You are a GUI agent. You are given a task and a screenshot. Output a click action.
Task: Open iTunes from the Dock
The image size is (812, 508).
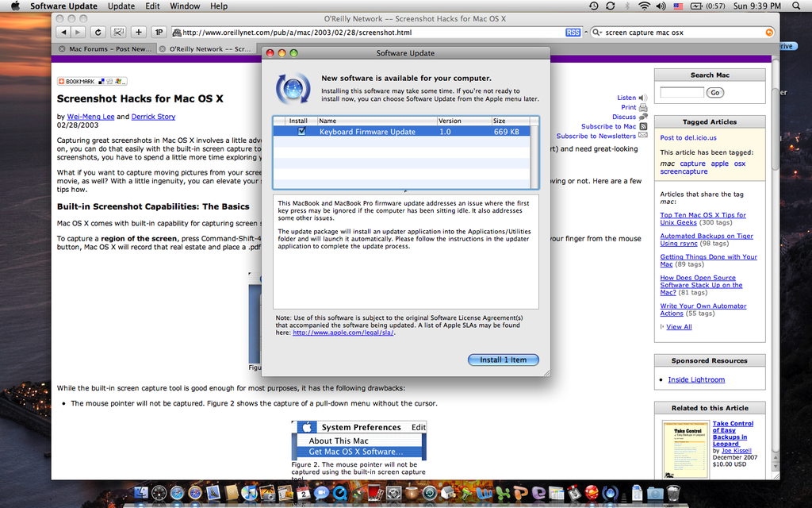[250, 492]
